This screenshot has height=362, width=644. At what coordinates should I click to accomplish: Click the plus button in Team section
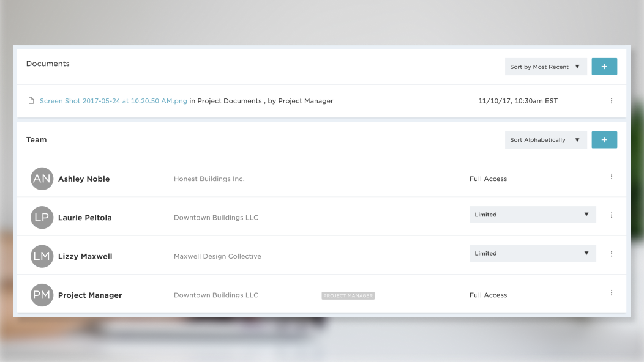pyautogui.click(x=604, y=140)
